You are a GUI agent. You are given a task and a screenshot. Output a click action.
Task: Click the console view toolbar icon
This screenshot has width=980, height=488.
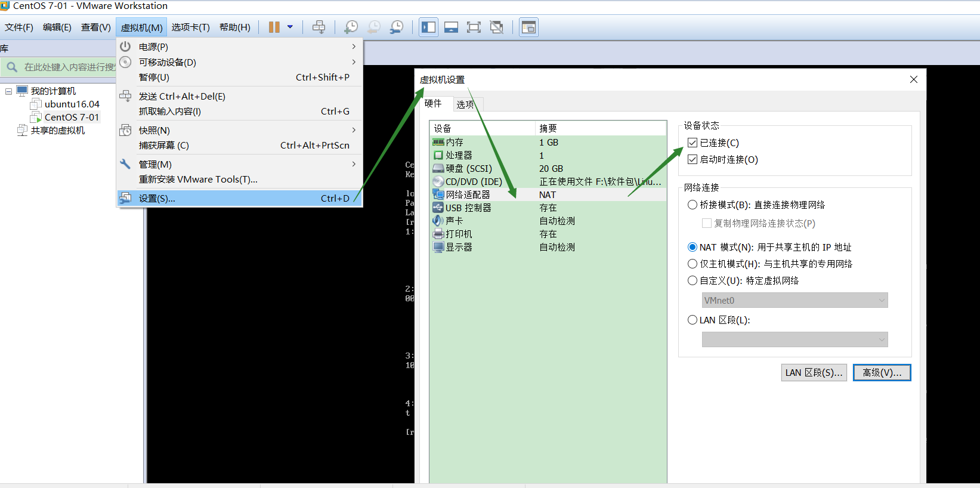point(528,27)
